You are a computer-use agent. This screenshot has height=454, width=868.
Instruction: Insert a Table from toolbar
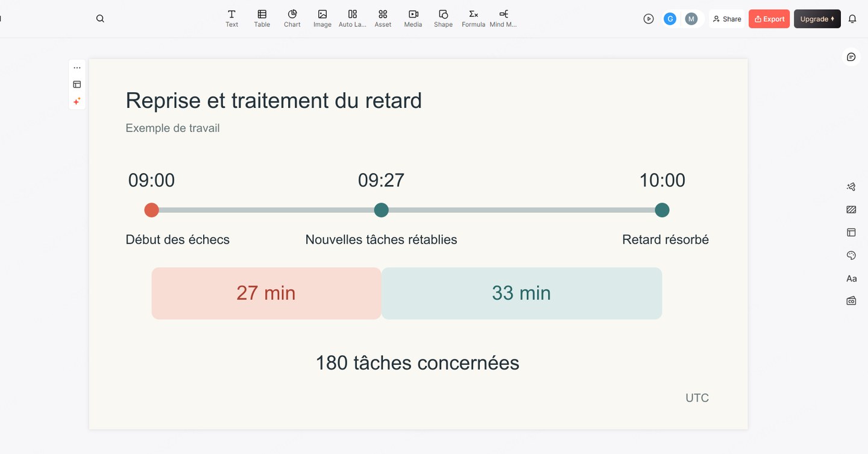point(262,19)
